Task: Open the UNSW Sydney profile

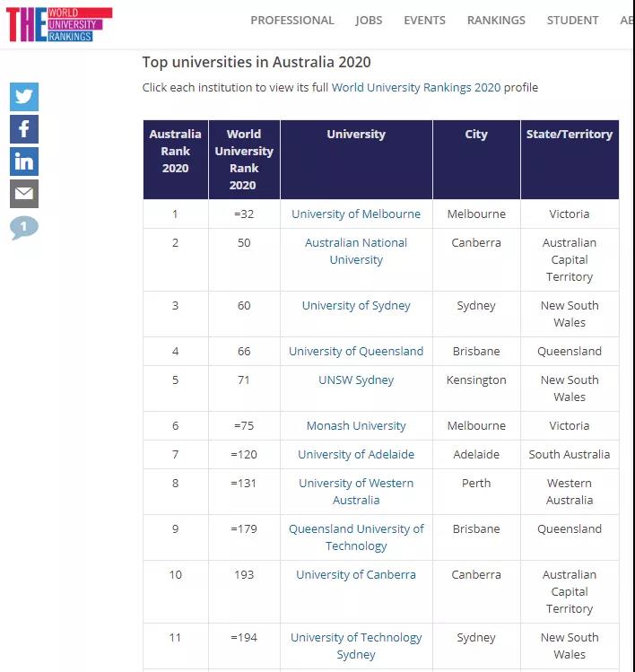Action: tap(356, 380)
